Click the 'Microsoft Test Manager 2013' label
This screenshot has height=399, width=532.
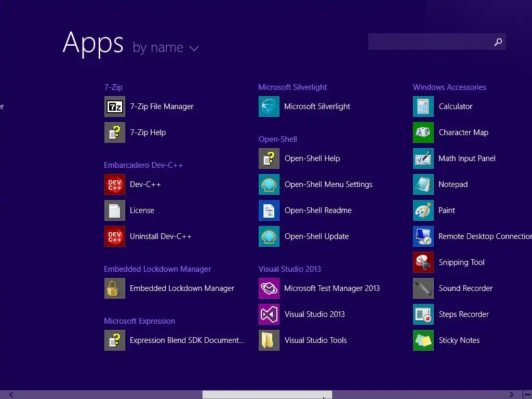332,288
